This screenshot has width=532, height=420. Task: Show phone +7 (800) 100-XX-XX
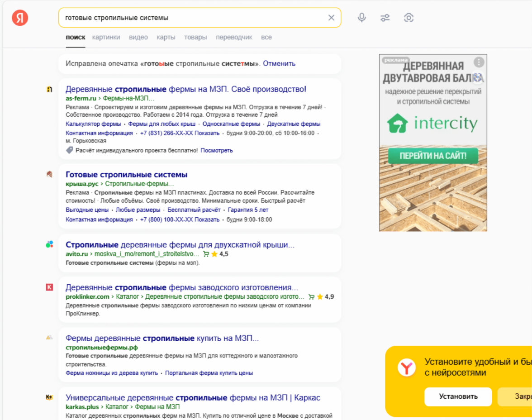click(180, 220)
